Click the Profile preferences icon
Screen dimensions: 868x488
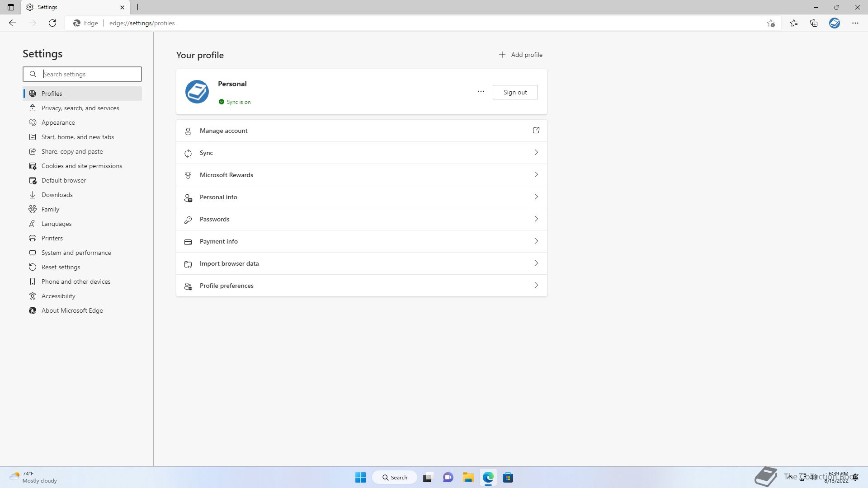[188, 286]
